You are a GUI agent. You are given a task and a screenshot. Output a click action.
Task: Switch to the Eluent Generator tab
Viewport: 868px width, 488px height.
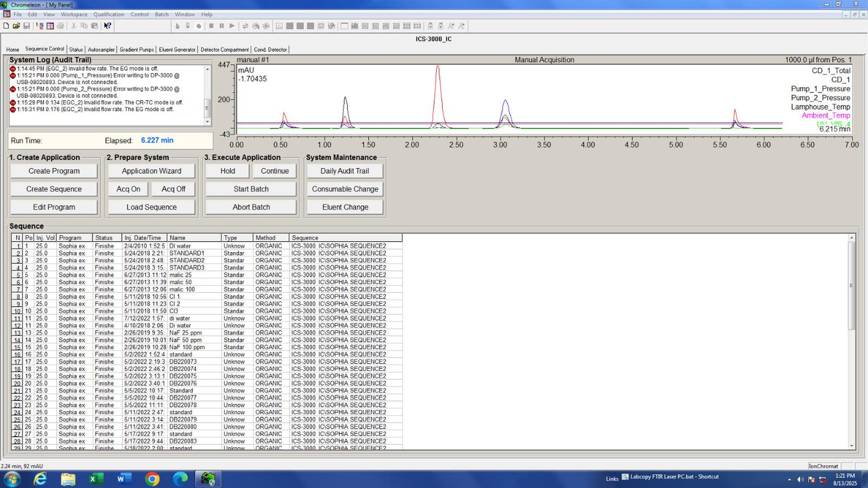(177, 50)
